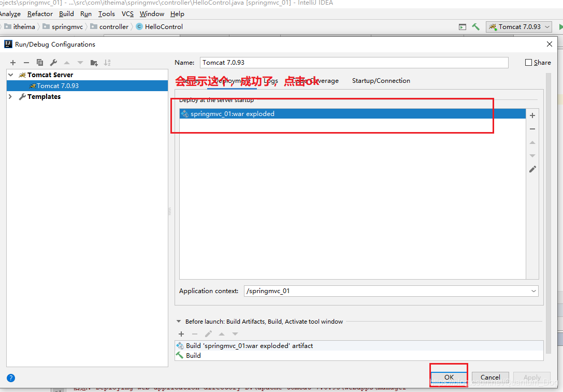Add a deployment artifact with plus
563x392 pixels.
[x=532, y=115]
